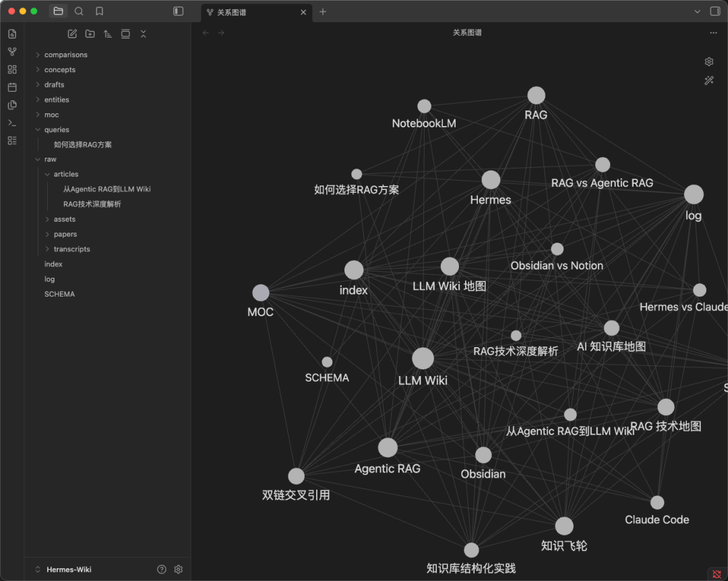Switch to the 关系图谱 tab
The height and width of the screenshot is (581, 728).
click(257, 13)
